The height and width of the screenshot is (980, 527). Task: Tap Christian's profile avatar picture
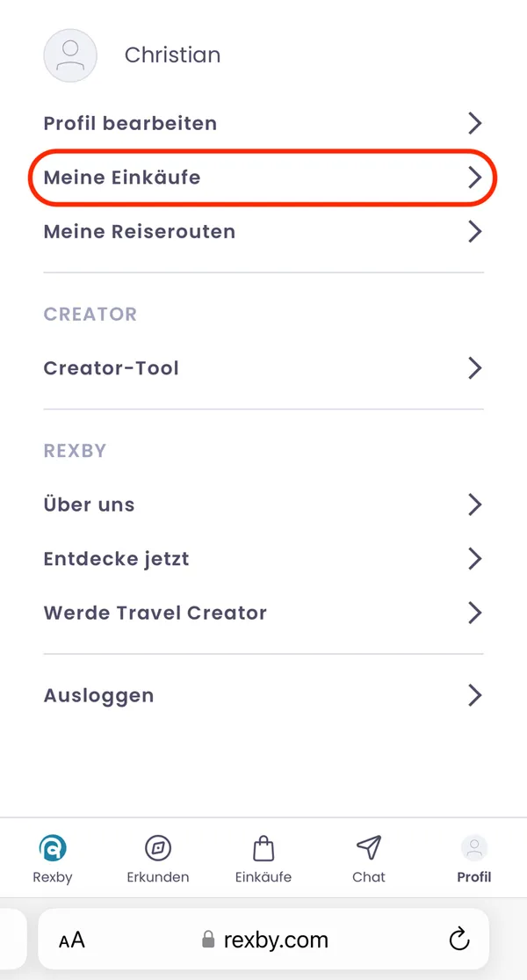point(70,56)
